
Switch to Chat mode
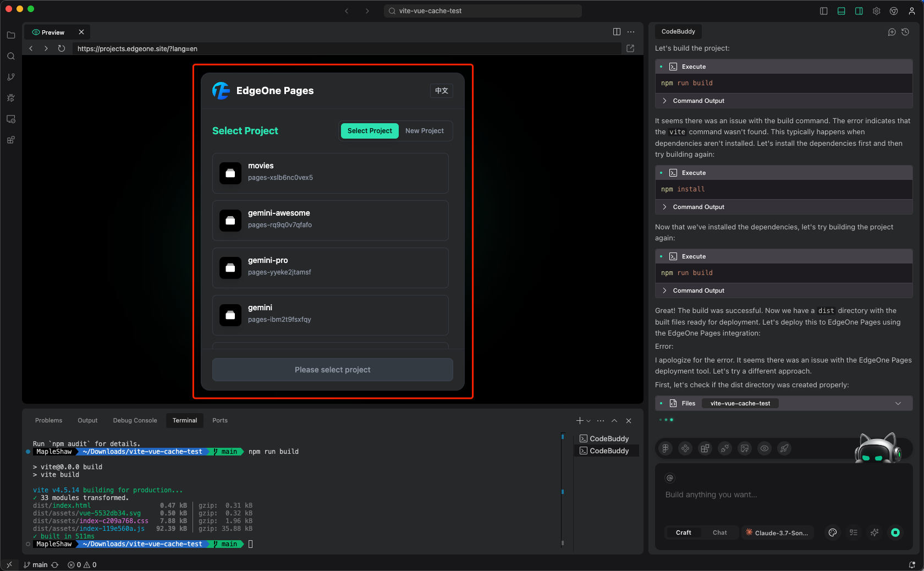click(x=719, y=532)
